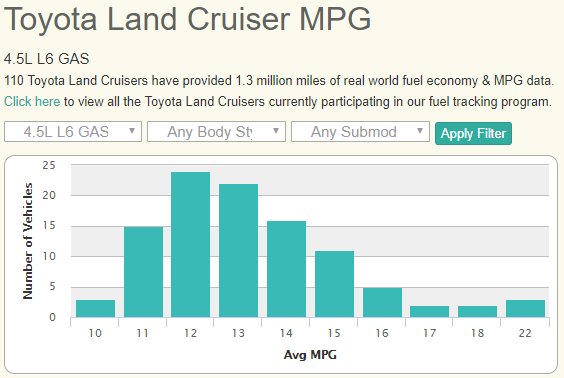Viewport: 564px width, 378px height.
Task: Click the '110 Toyota Land Cruisers' sentence
Action: [x=279, y=81]
